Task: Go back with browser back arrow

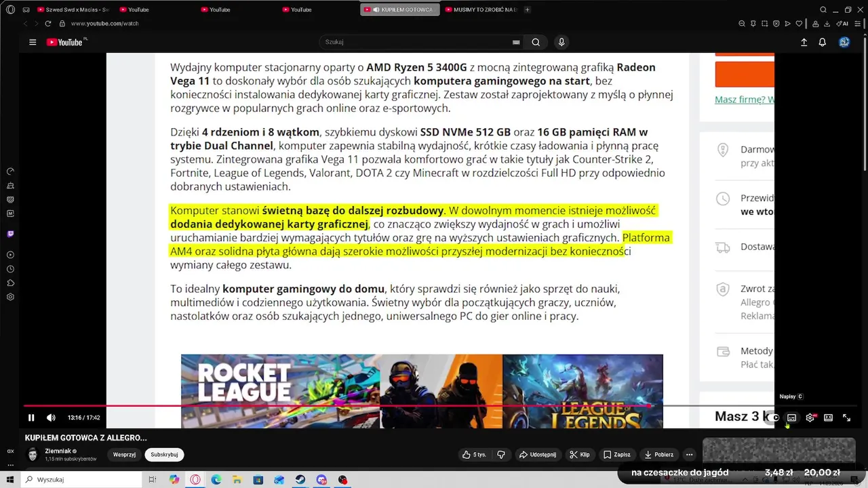Action: [x=26, y=24]
